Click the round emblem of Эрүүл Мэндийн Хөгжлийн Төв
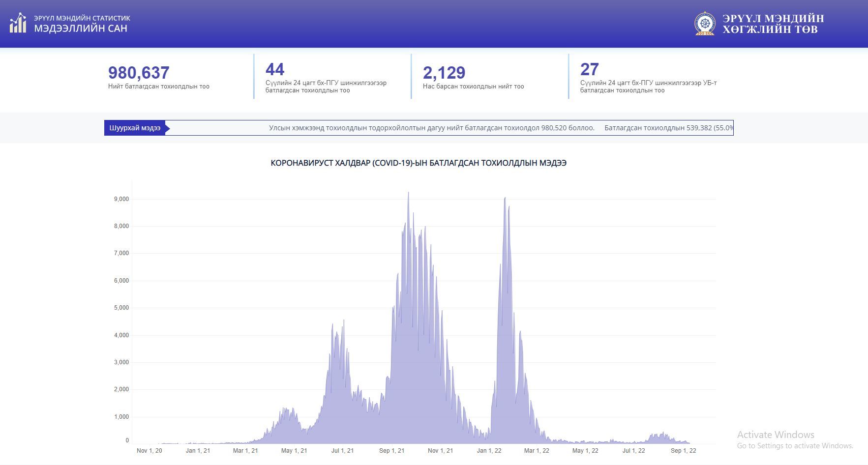868x465 pixels. click(x=705, y=24)
